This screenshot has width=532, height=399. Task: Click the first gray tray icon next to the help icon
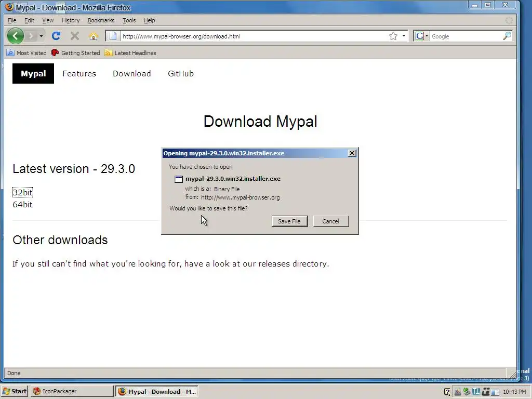tap(457, 392)
